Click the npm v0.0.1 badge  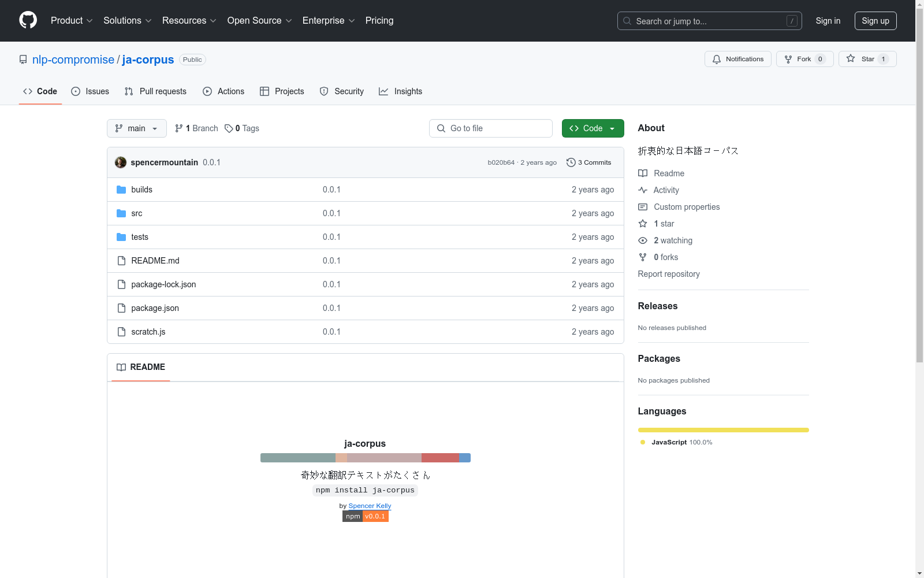pyautogui.click(x=366, y=516)
